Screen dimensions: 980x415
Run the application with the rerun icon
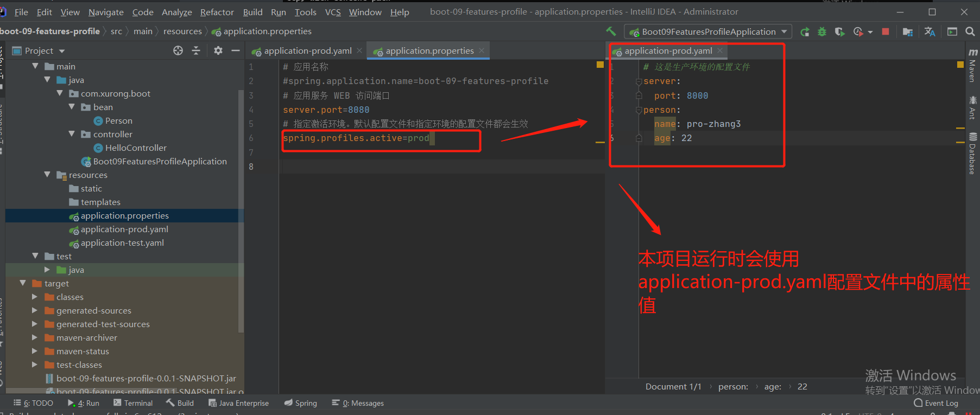pos(805,32)
